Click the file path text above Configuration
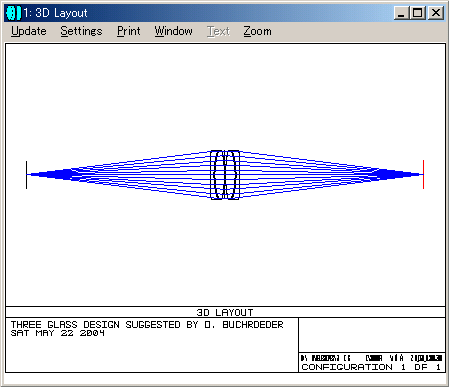The width and height of the screenshot is (449, 387). click(x=371, y=358)
